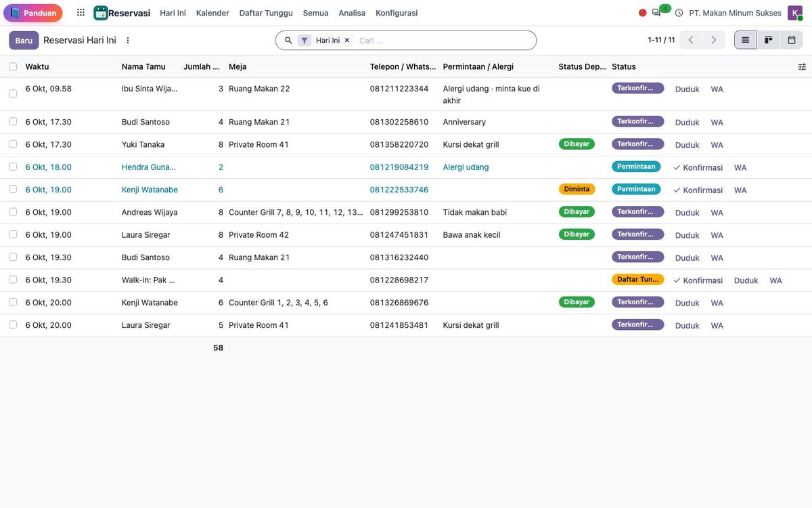The image size is (812, 508).
Task: Click the red recording indicator dot
Action: click(643, 13)
